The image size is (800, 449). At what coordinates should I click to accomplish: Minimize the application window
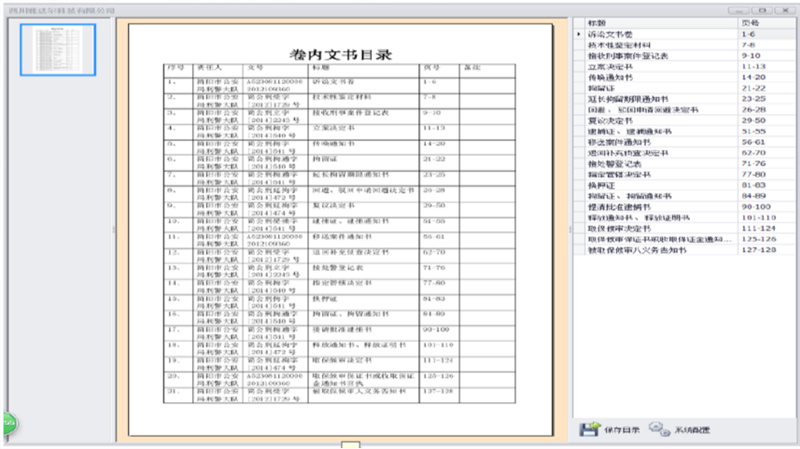738,10
